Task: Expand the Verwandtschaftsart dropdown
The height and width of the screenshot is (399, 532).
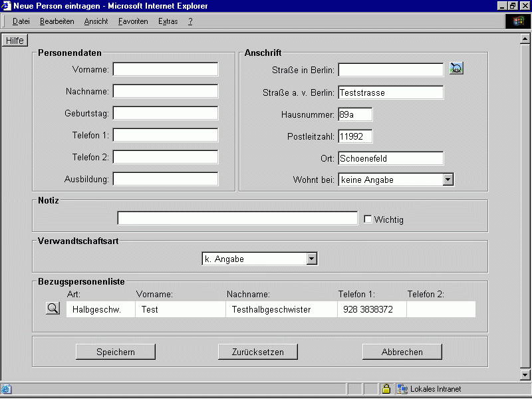Action: (312, 259)
